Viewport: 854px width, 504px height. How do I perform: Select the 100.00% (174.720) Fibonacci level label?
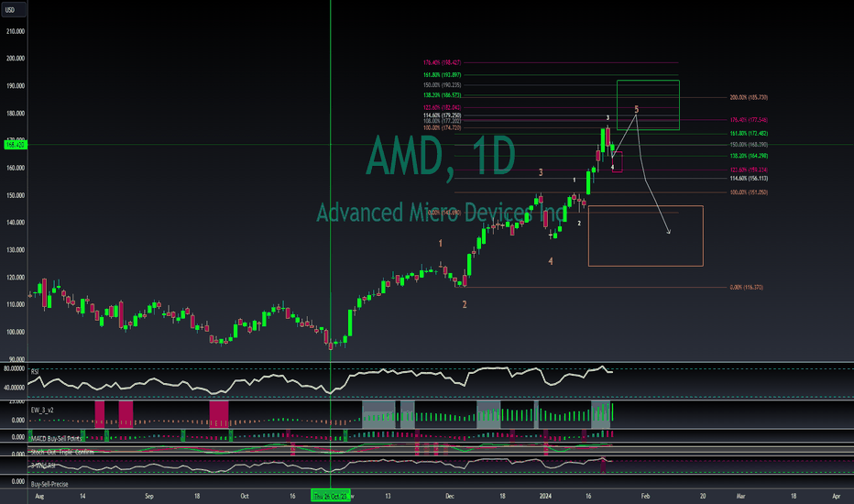[443, 128]
